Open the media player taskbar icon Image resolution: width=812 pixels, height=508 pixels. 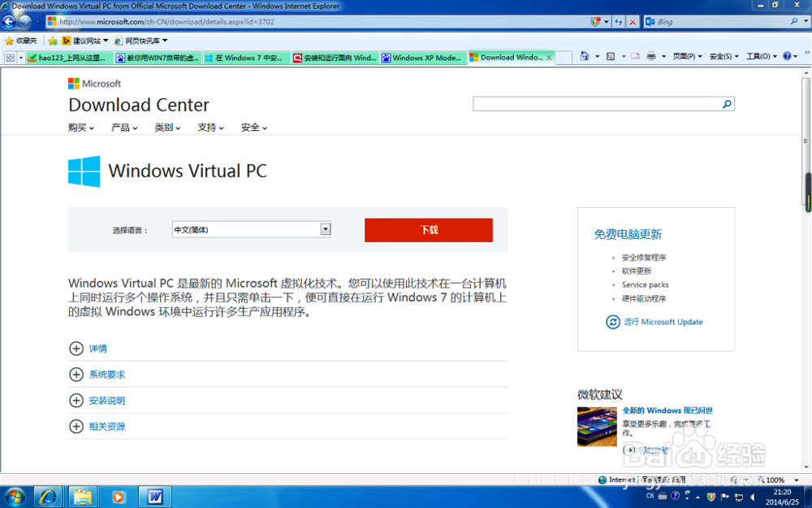point(118,497)
